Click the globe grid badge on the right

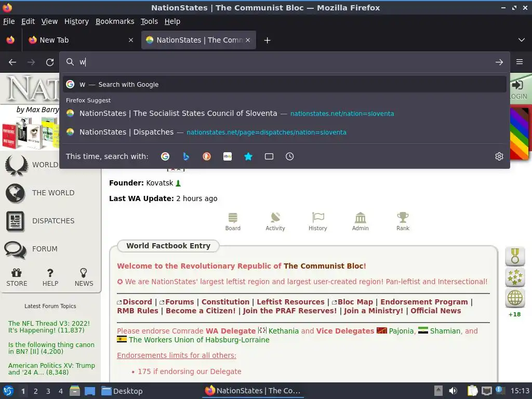click(x=515, y=298)
